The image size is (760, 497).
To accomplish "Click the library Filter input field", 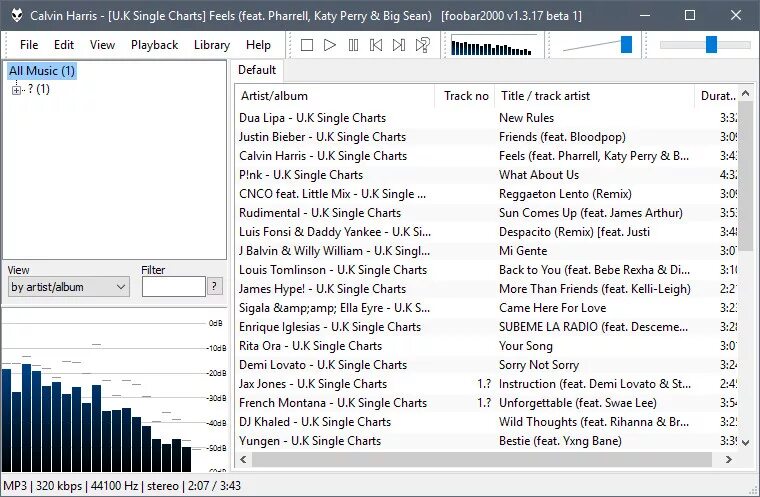I will [174, 287].
